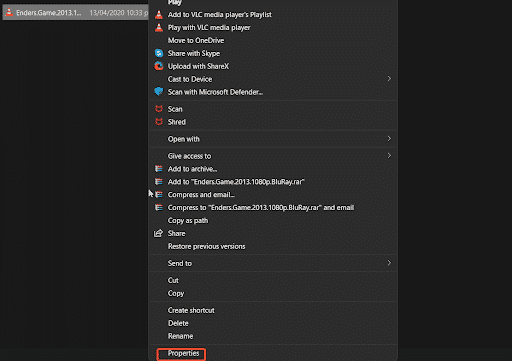The height and width of the screenshot is (361, 512).
Task: Click the VLC file icon of Enders.Game file
Action: pos(9,13)
